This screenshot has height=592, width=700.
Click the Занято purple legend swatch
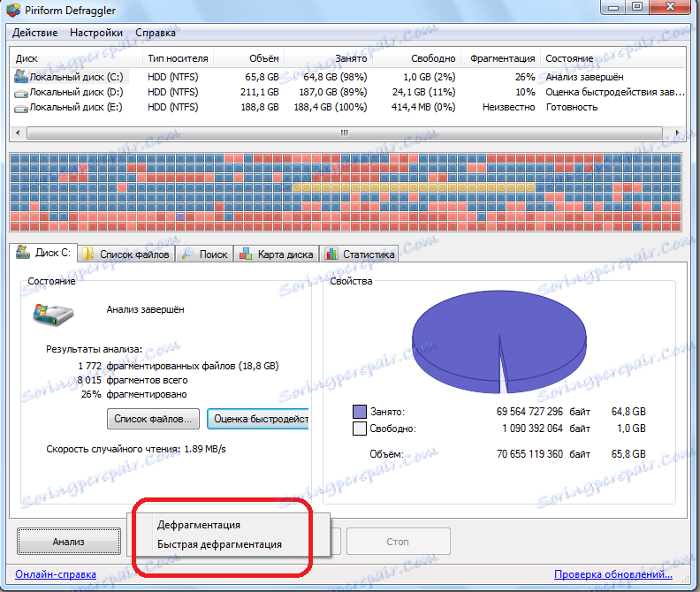pyautogui.click(x=360, y=412)
